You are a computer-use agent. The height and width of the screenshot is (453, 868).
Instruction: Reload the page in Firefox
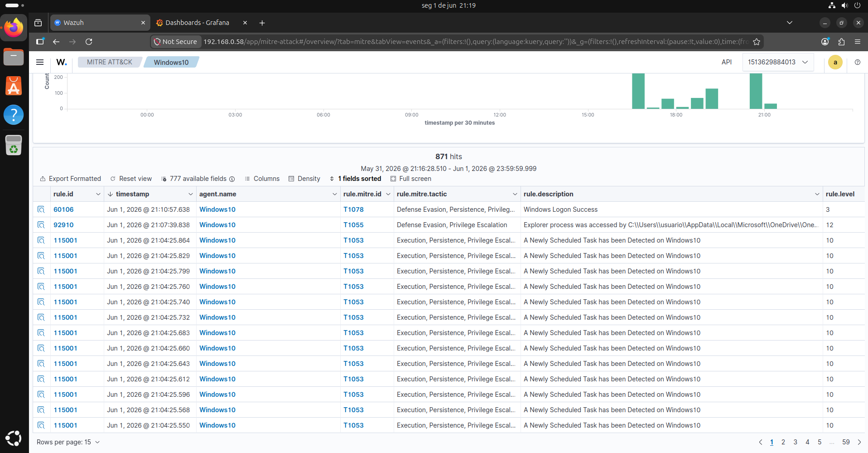tap(89, 42)
